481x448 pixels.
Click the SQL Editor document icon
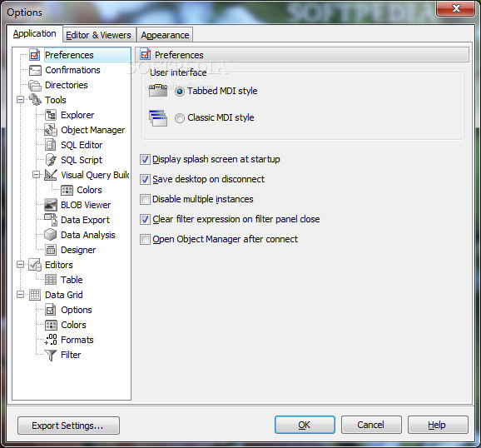(51, 145)
